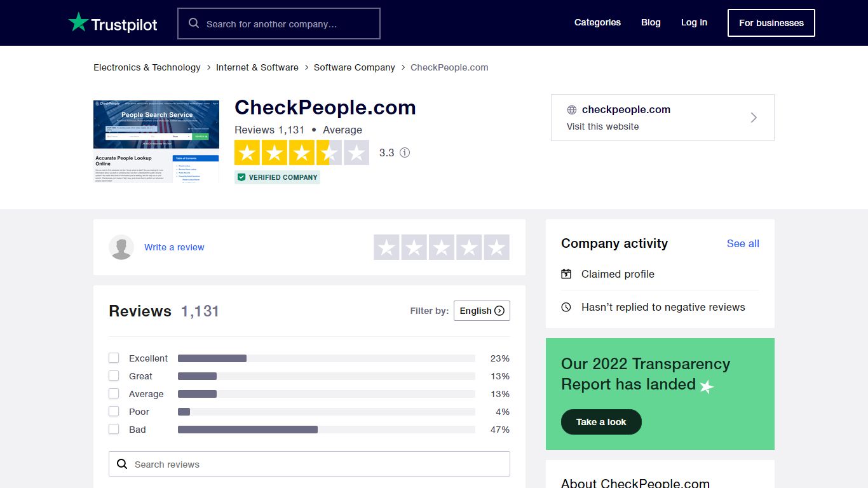Click the Excellent 23% rating bar
This screenshot has height=488, width=868.
click(x=327, y=358)
